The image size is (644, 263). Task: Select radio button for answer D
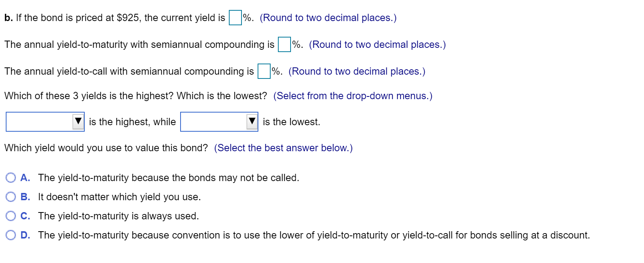tap(10, 235)
